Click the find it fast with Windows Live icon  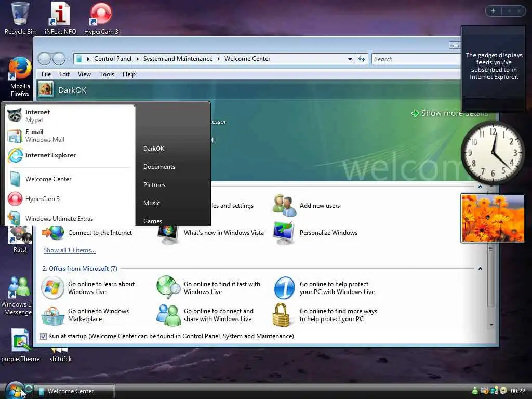click(x=168, y=287)
